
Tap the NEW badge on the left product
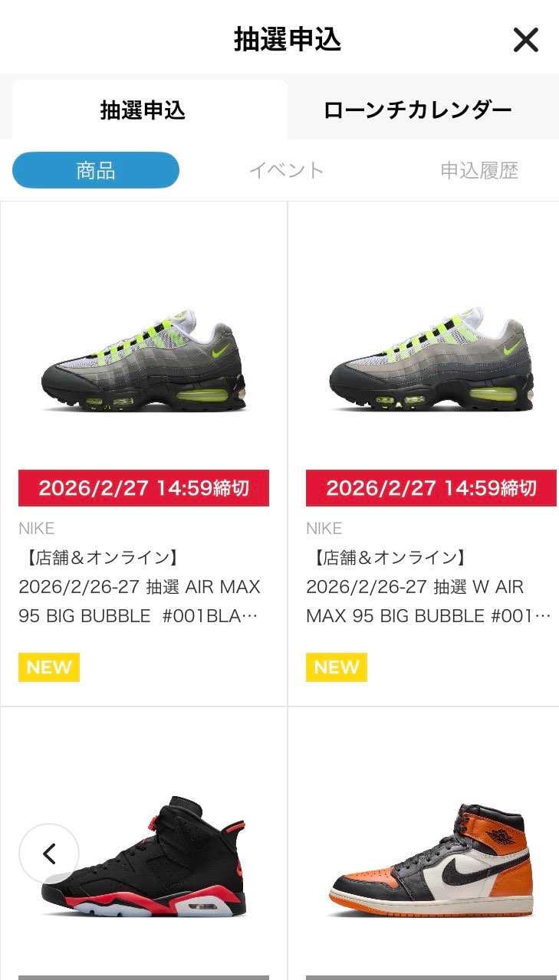(49, 667)
